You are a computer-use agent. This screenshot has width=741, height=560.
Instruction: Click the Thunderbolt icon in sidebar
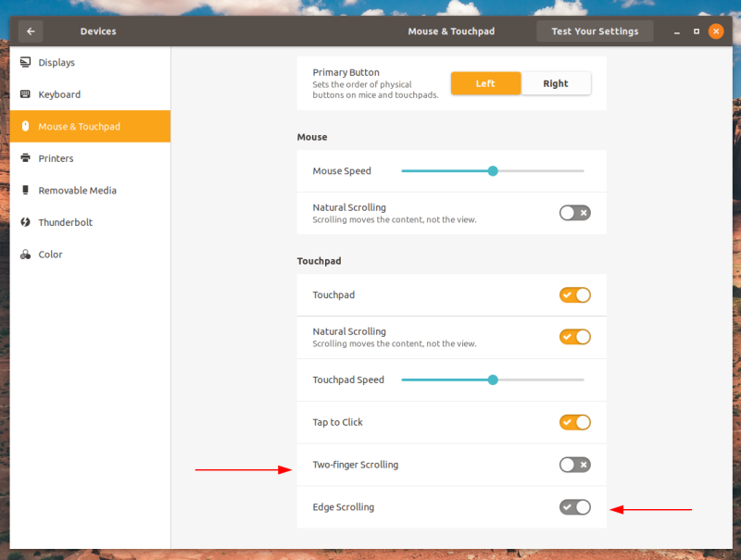26,222
